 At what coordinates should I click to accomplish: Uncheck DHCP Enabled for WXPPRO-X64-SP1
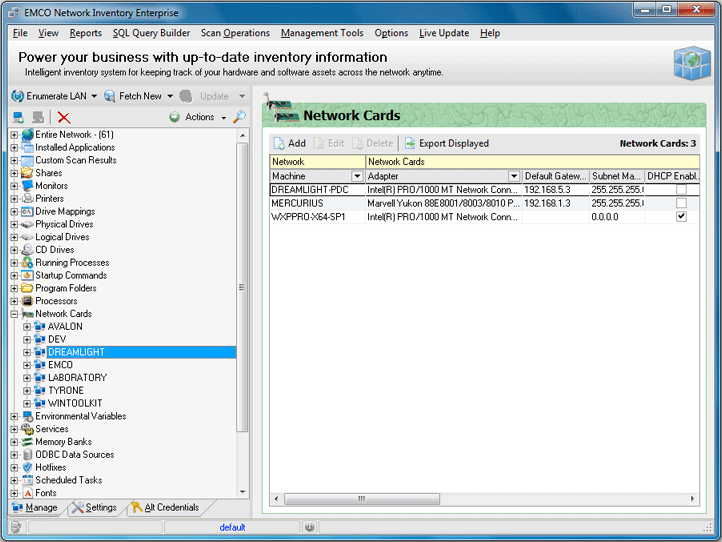[681, 216]
